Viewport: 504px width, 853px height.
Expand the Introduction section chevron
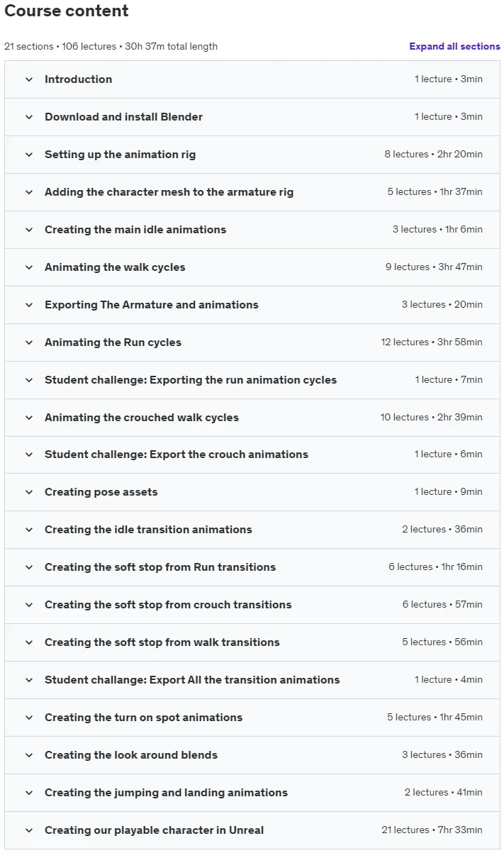click(29, 79)
